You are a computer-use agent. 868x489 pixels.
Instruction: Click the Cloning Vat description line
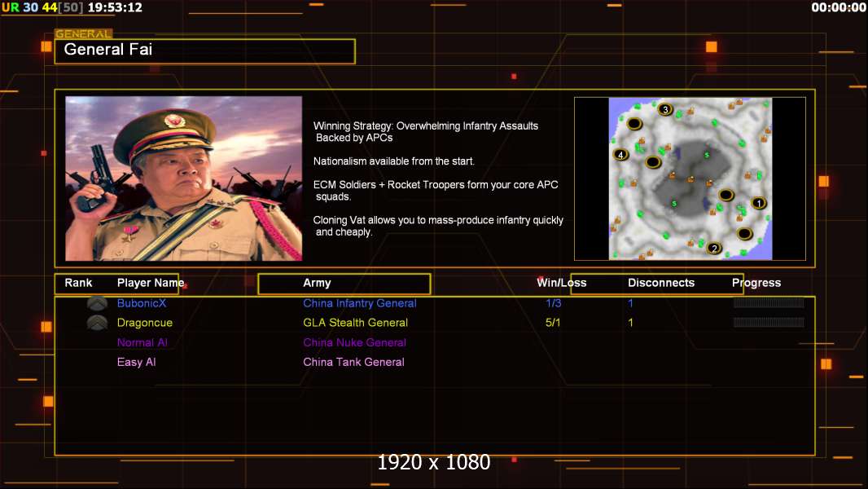point(438,226)
